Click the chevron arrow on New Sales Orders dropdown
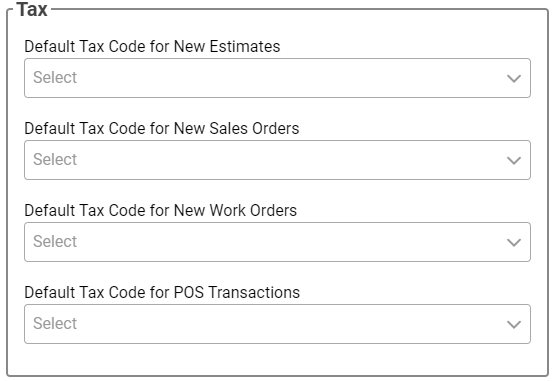Viewport: 554px width, 381px height. tap(514, 160)
